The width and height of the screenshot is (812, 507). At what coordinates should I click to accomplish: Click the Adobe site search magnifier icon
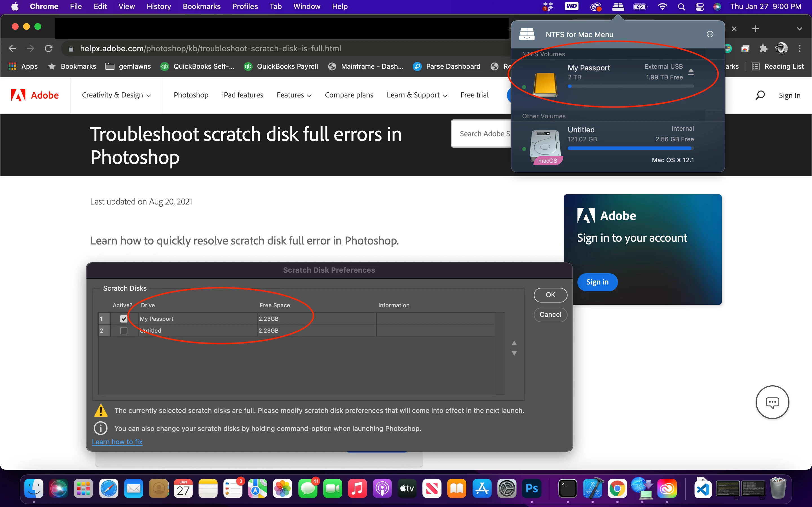(x=760, y=95)
